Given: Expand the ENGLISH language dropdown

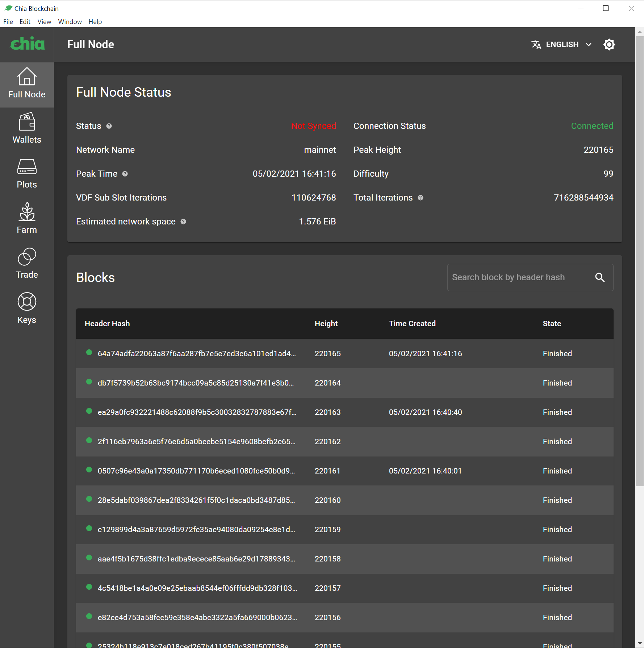Looking at the screenshot, I should click(x=561, y=45).
